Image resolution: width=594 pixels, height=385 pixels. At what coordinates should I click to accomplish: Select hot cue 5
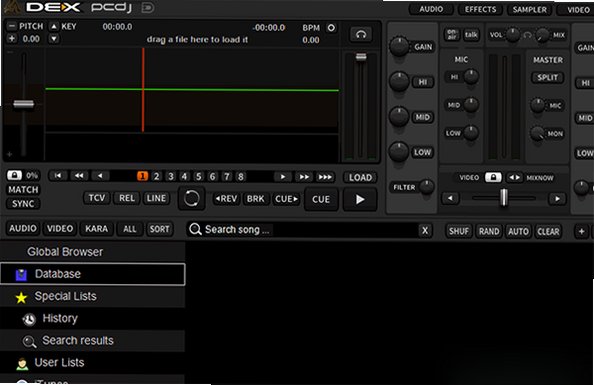(199, 176)
